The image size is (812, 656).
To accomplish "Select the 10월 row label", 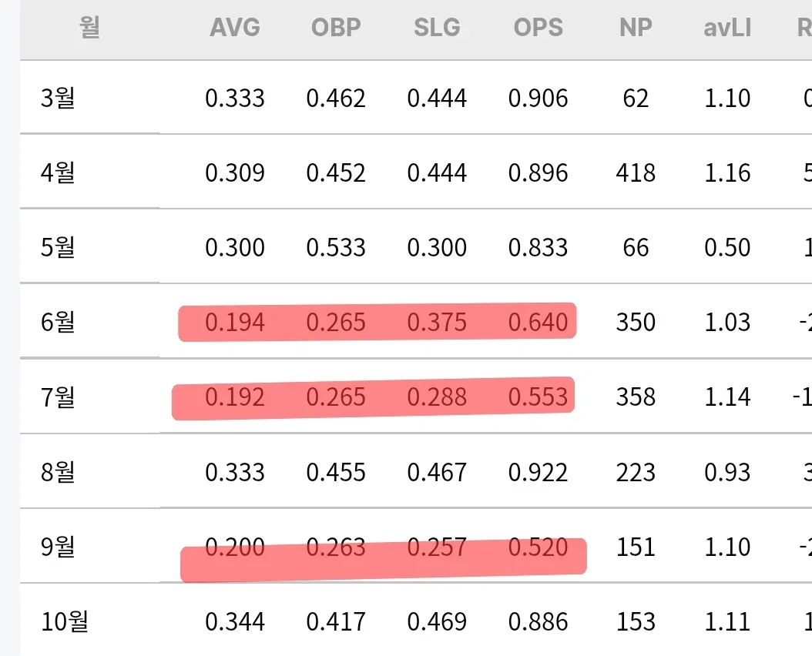I will 65,621.
